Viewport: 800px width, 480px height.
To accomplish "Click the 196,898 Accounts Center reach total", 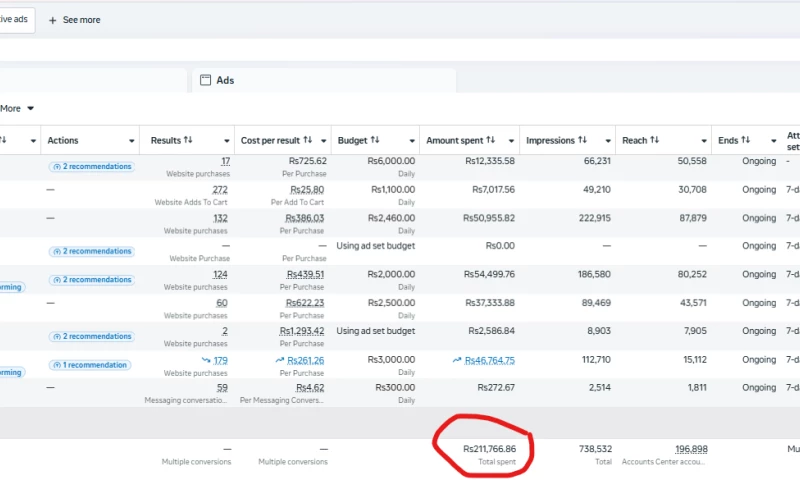I will [691, 449].
